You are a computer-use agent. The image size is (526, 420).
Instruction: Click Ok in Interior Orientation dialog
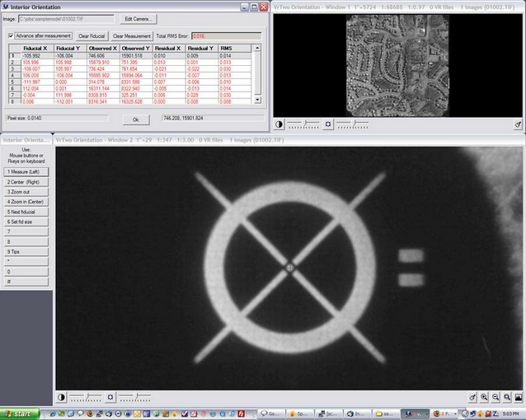[x=136, y=119]
